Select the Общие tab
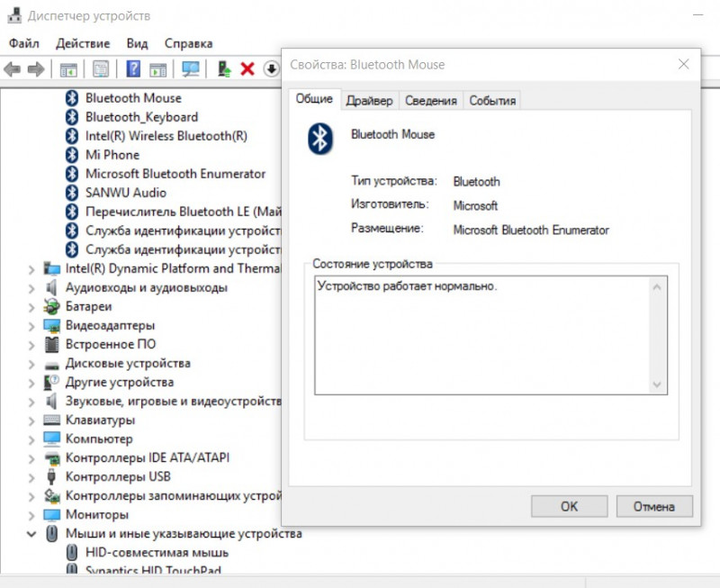Image resolution: width=720 pixels, height=588 pixels. pyautogui.click(x=314, y=99)
